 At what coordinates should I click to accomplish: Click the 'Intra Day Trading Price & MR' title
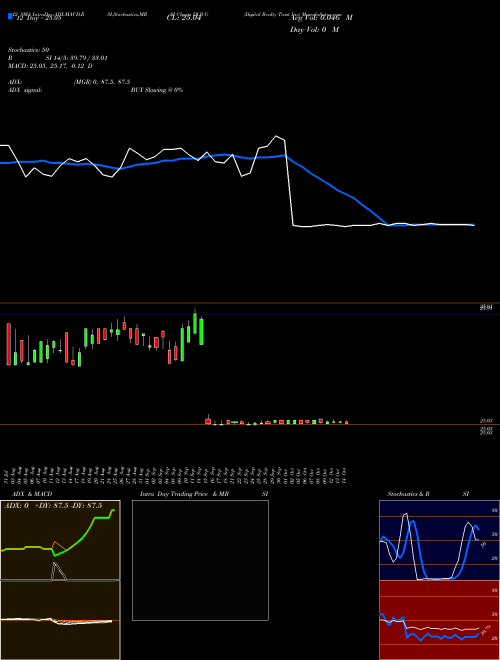point(184,494)
